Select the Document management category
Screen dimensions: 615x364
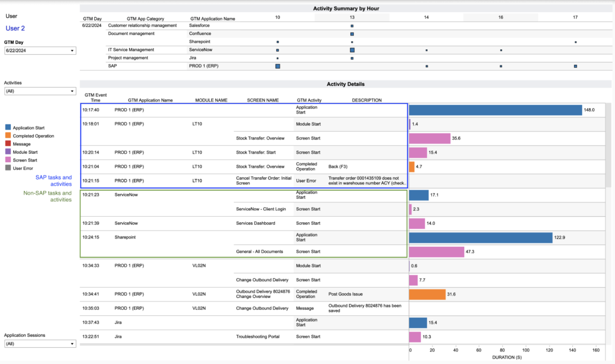(x=132, y=34)
